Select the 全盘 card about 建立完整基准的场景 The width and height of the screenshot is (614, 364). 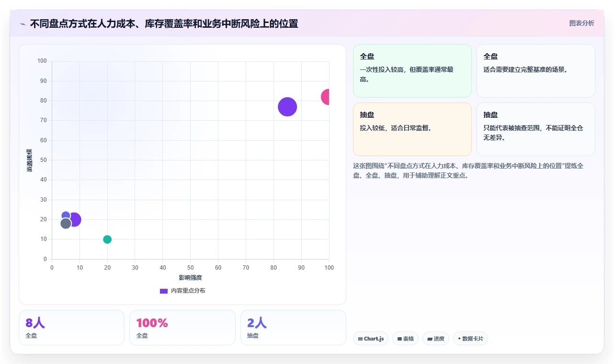[x=536, y=71]
